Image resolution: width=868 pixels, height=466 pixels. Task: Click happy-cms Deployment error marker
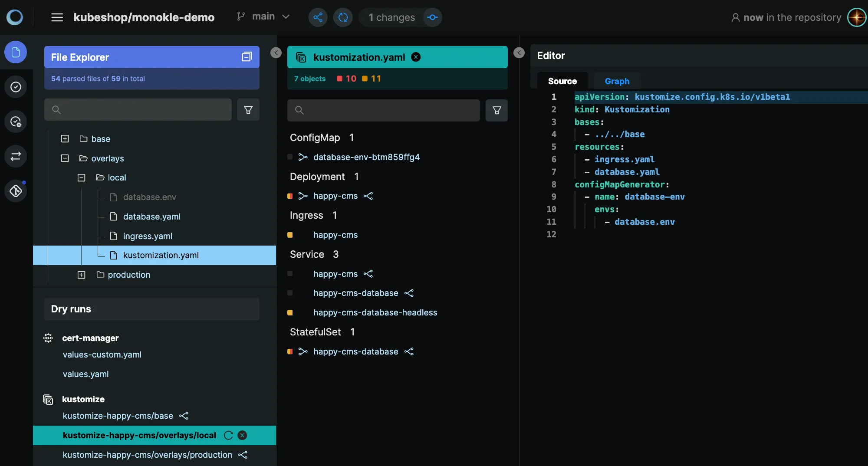pos(290,196)
